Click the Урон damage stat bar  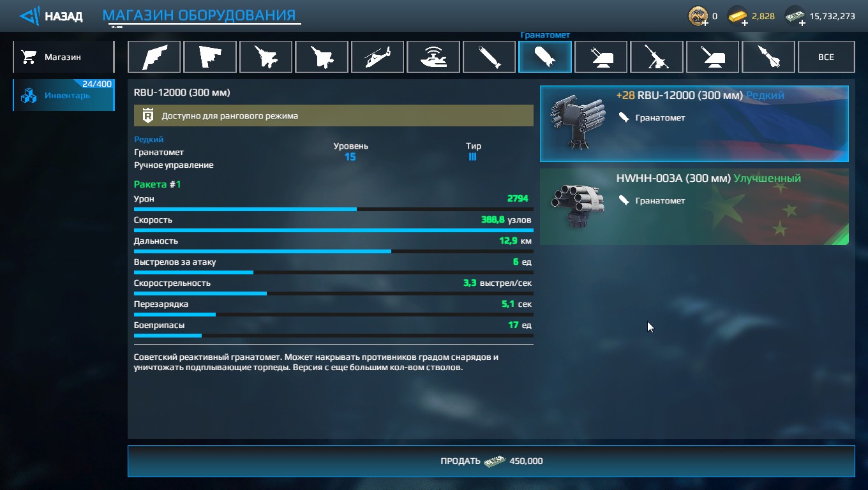(333, 209)
